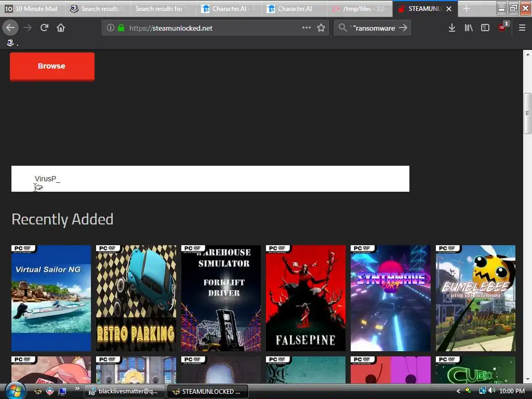Open the Retro Parking game cover
The width and height of the screenshot is (532, 399).
pyautogui.click(x=136, y=298)
